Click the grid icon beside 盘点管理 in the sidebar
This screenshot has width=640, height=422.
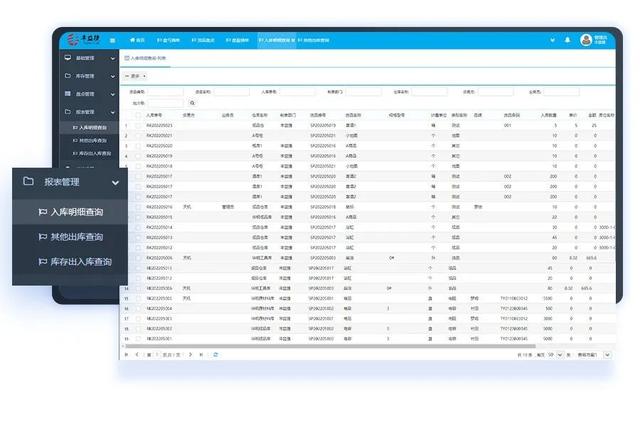pos(68,94)
